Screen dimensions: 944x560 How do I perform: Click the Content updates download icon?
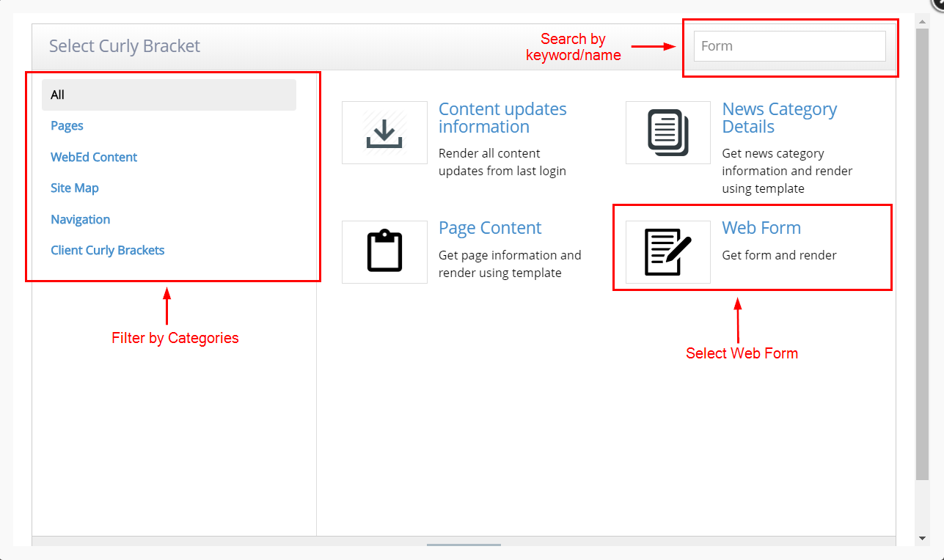pos(384,133)
